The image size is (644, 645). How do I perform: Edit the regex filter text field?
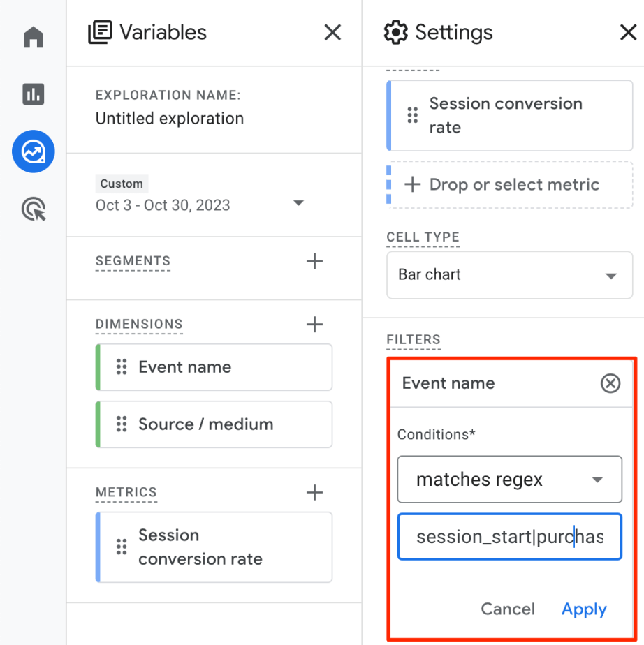point(509,536)
